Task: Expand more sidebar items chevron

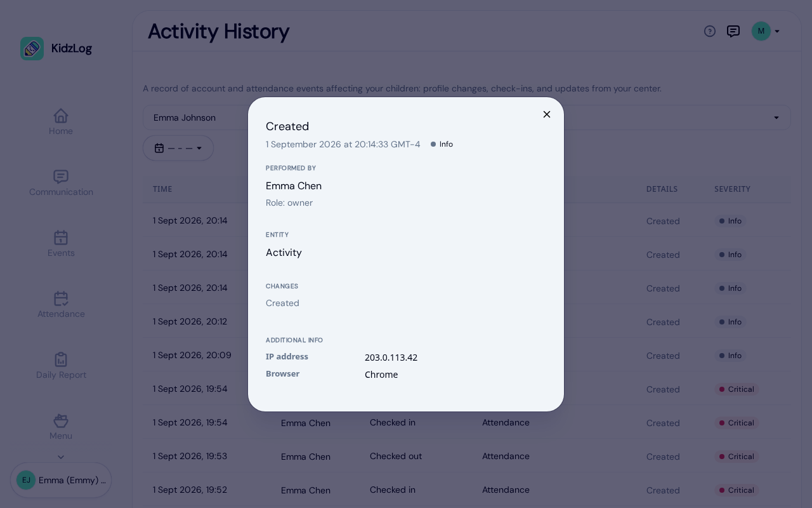Action: [61, 457]
